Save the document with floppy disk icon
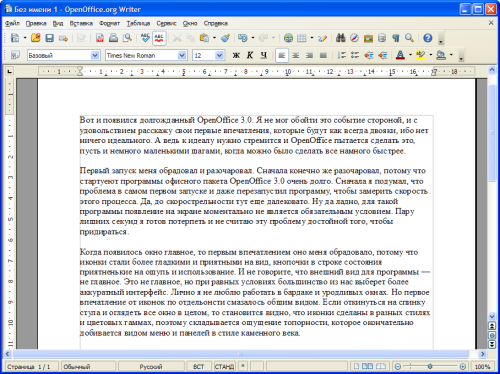The image size is (500, 374). pyautogui.click(x=49, y=38)
